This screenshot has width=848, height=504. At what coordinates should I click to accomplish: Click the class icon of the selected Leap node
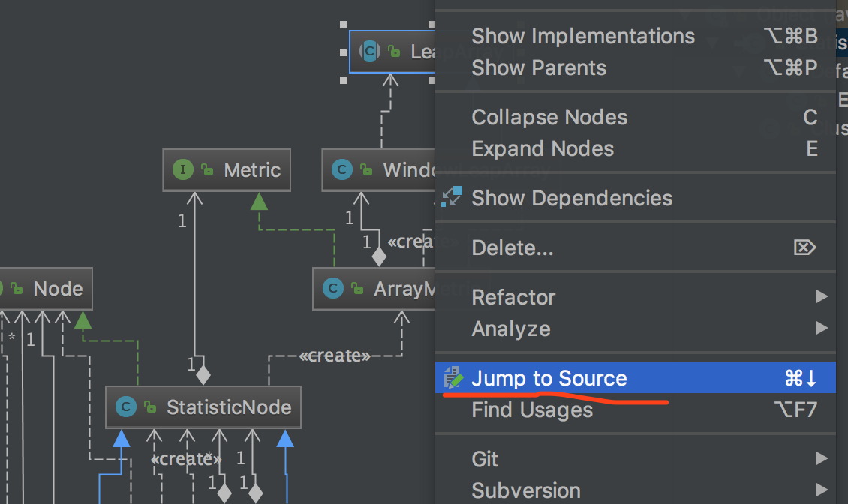369,51
